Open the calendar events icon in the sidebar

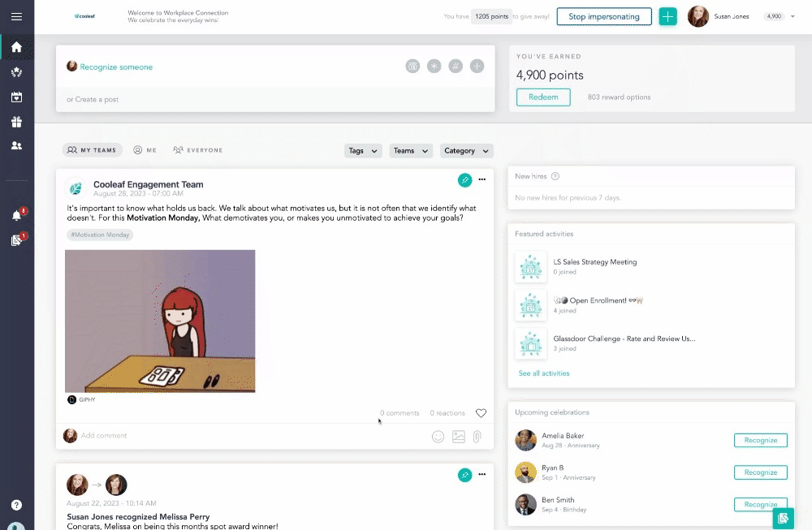(x=16, y=97)
